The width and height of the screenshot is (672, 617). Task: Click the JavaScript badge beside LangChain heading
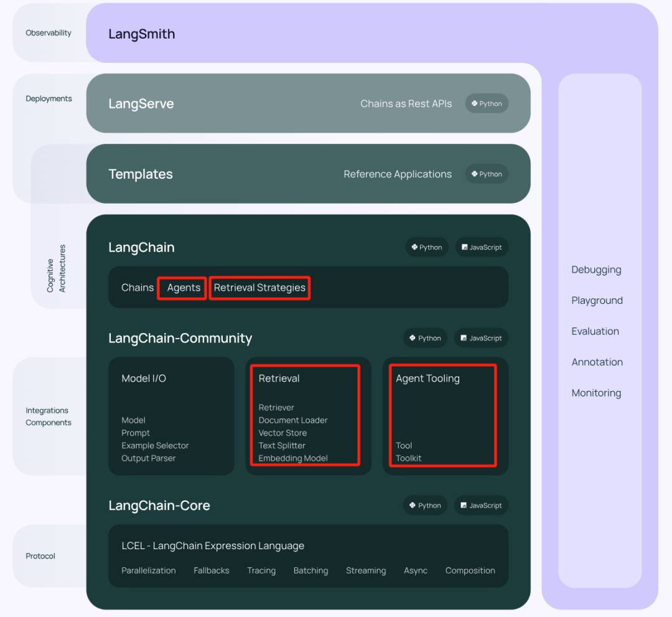tap(482, 247)
